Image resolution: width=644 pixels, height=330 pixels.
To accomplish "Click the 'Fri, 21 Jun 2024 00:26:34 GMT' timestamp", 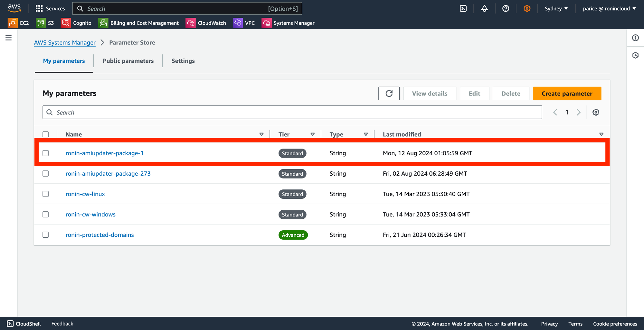I will pyautogui.click(x=424, y=235).
